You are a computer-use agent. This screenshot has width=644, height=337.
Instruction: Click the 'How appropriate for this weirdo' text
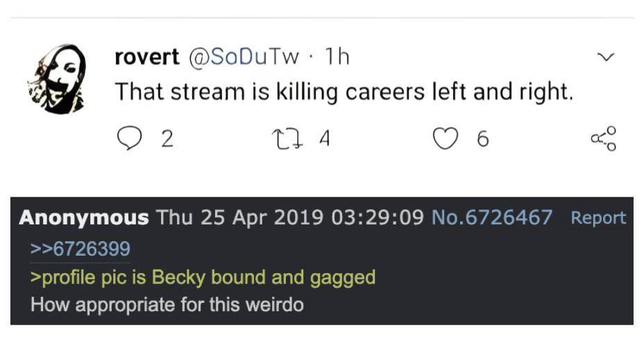167,305
